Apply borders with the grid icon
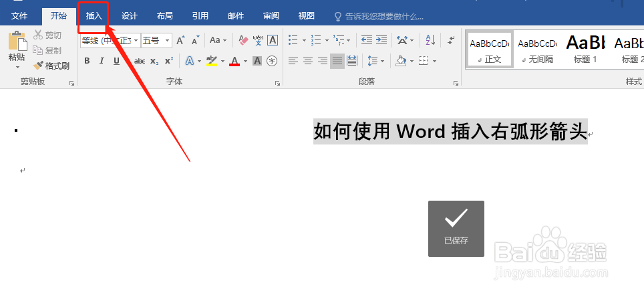 click(x=424, y=61)
